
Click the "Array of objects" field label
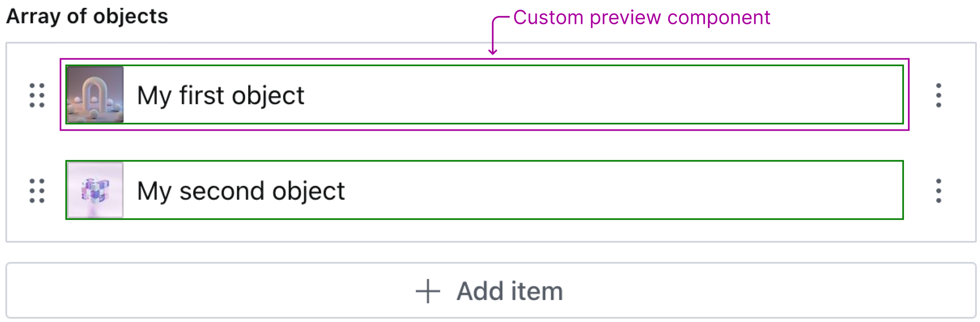click(x=87, y=16)
